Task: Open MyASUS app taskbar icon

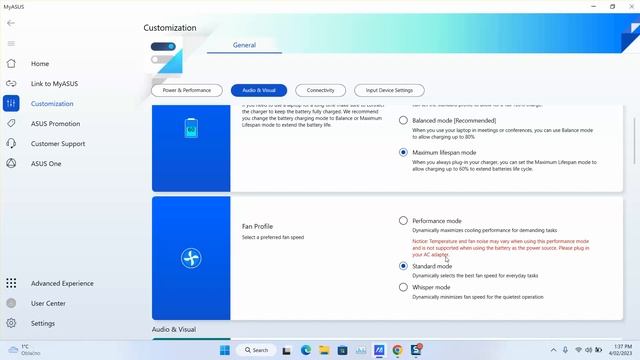Action: pyautogui.click(x=379, y=350)
